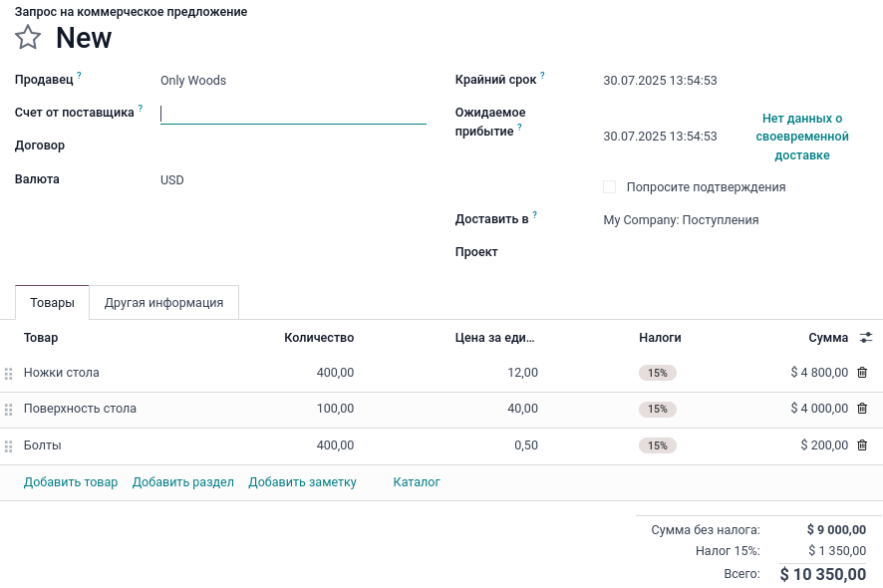Open the Каталог link
Viewport: 883px width, 588px height.
[x=417, y=482]
